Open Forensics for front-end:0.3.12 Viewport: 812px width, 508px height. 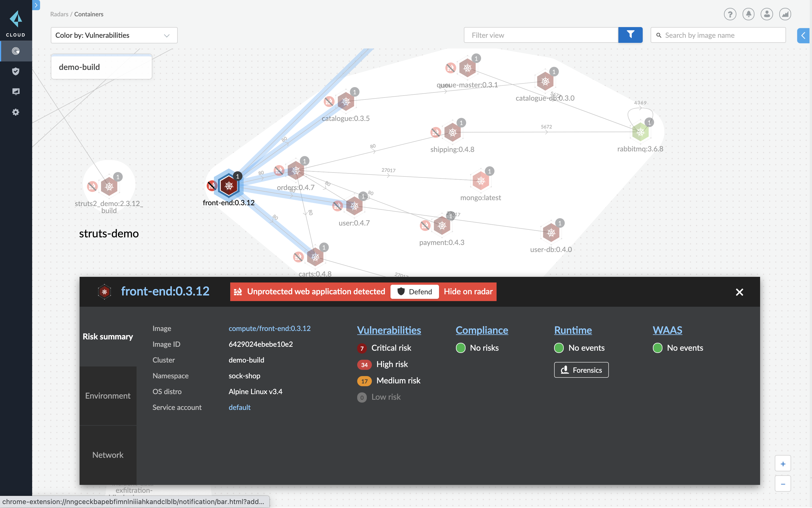coord(581,370)
